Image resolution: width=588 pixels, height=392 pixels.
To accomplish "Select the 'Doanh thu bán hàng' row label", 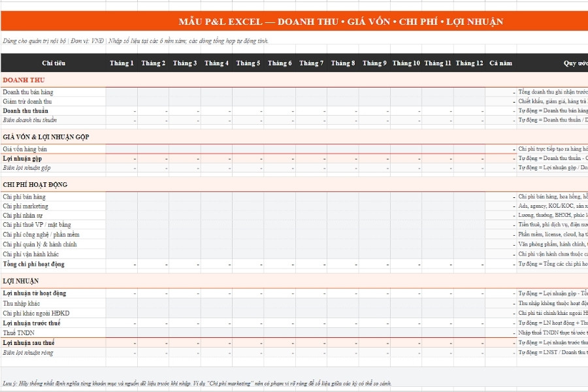I will tap(27, 92).
